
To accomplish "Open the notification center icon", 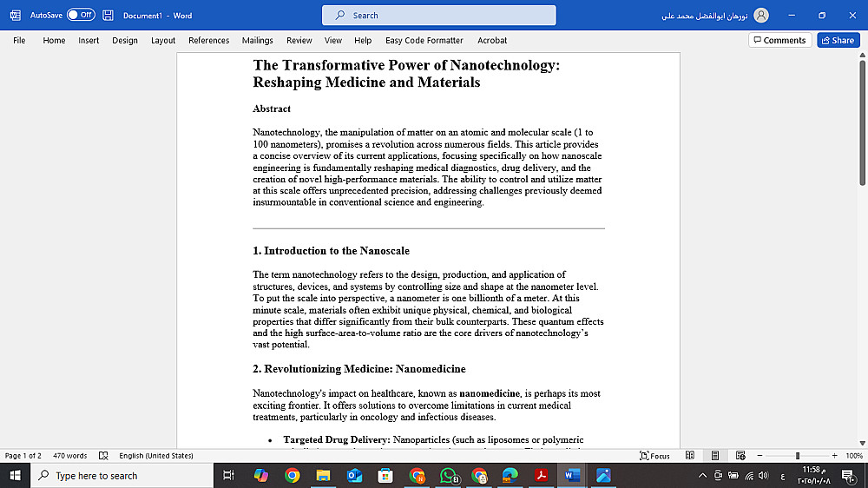I will pyautogui.click(x=849, y=475).
